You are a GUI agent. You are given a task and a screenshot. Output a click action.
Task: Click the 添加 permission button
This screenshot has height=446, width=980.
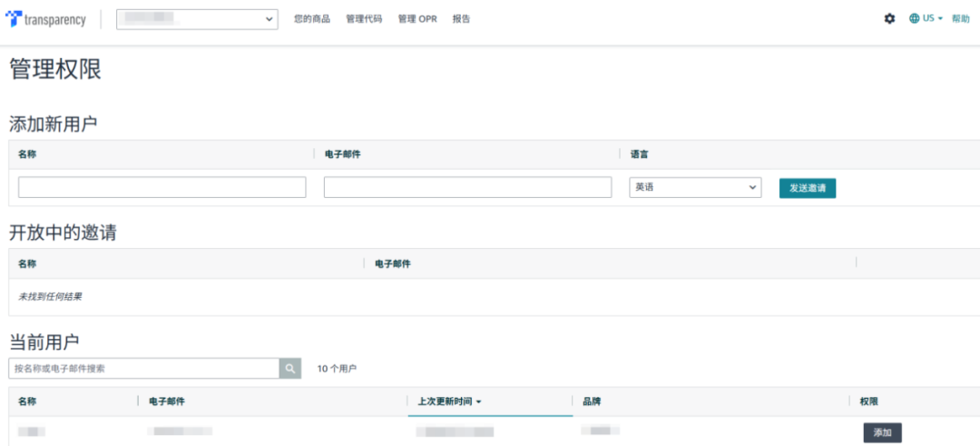click(x=883, y=432)
